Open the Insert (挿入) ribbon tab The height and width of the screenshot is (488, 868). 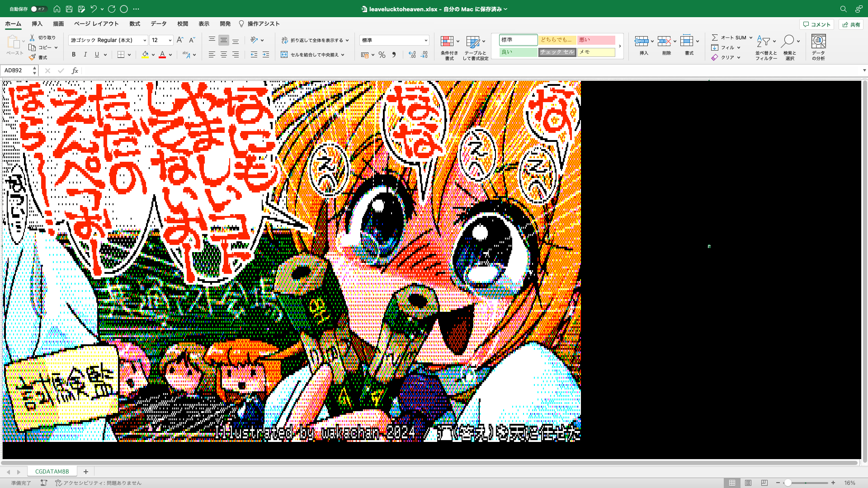point(37,23)
